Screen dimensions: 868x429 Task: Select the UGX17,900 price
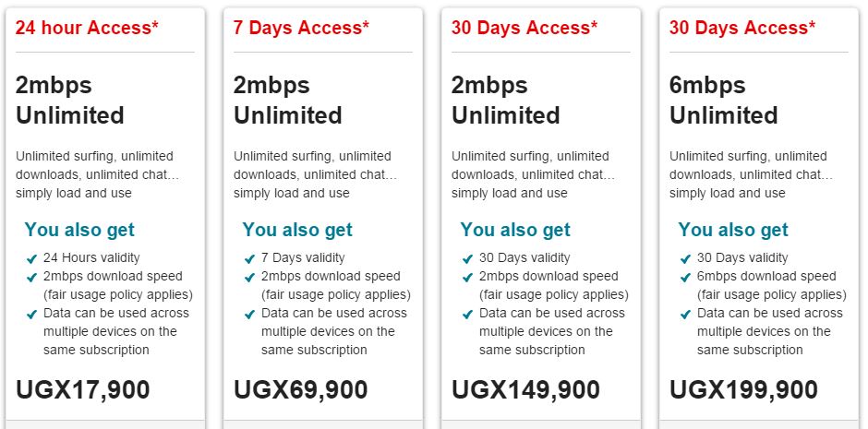pos(83,389)
